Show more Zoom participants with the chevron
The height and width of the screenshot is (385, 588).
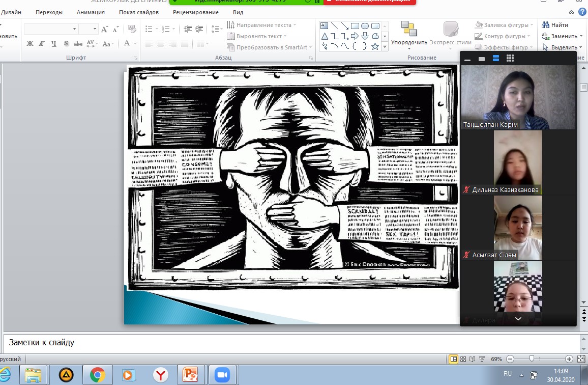tap(518, 318)
